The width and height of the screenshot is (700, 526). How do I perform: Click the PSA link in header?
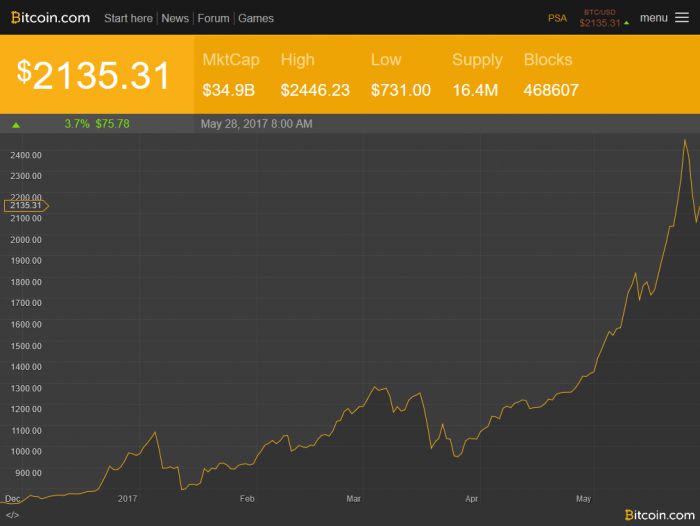[557, 18]
